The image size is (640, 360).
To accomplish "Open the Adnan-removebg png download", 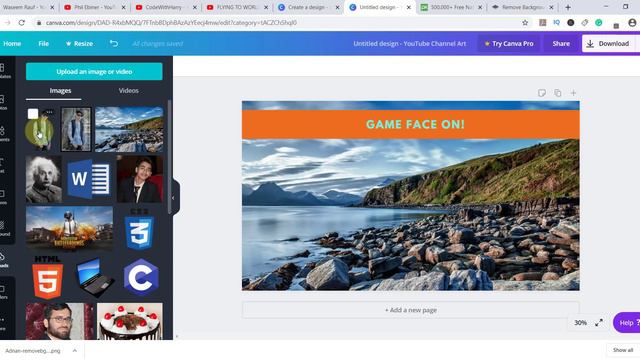I will click(x=33, y=351).
